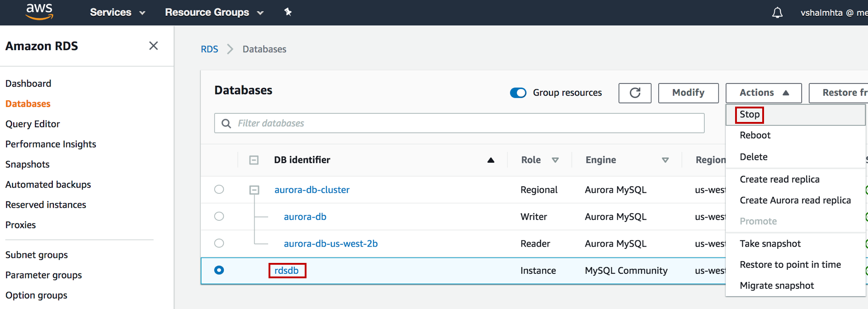Open the Role column filter arrow
Screen dimensions: 868x309
click(x=555, y=160)
